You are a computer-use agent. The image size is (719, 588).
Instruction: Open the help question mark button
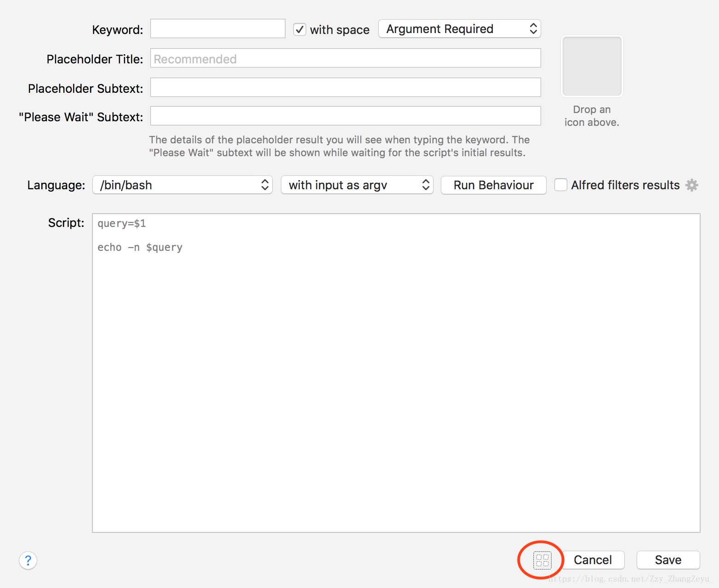(x=28, y=560)
